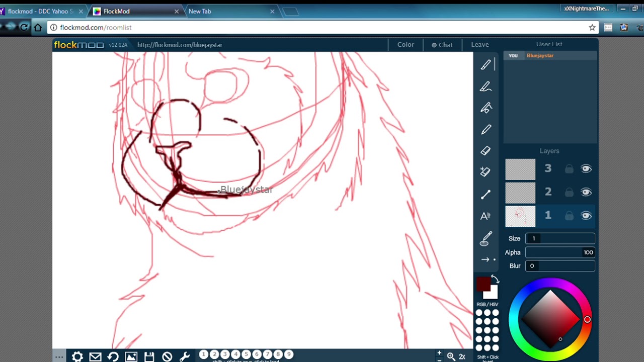
Task: Click the prohibited circle-slash icon
Action: coord(167,357)
